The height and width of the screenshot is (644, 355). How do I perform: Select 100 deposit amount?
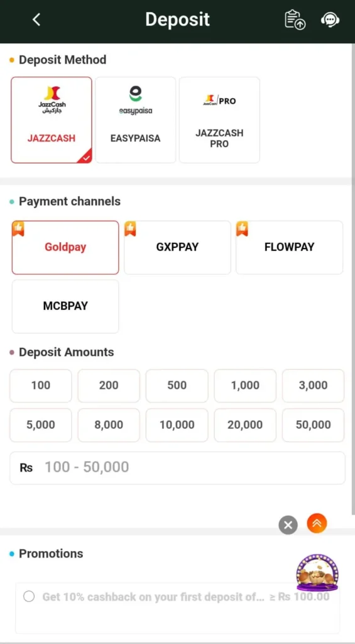[x=41, y=386]
